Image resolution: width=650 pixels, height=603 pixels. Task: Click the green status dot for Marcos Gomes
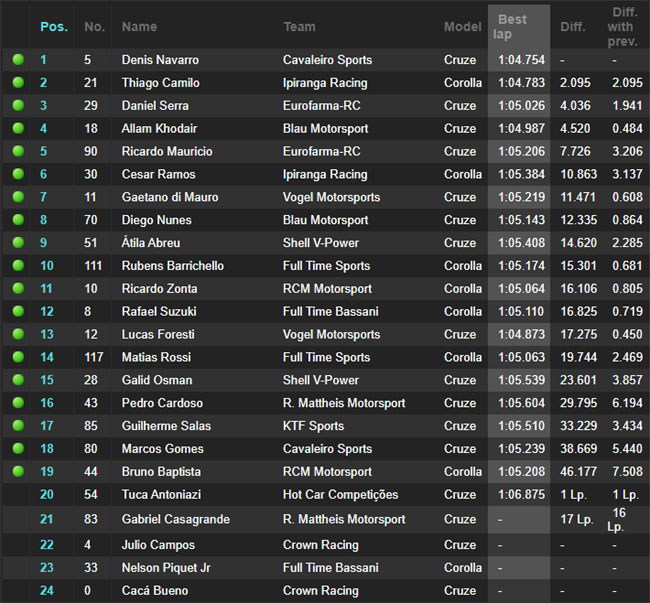pos(18,448)
